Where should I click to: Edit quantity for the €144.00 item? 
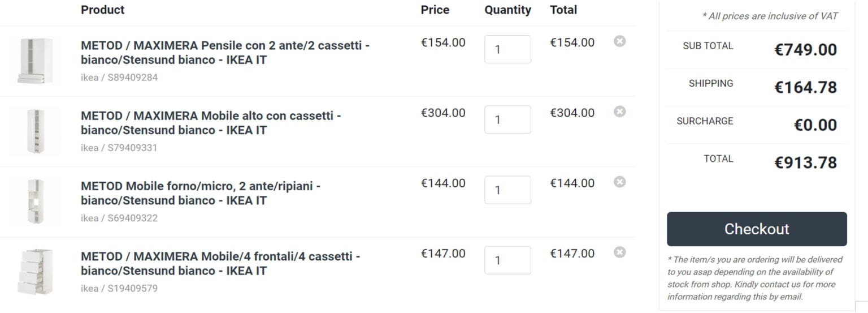point(507,190)
